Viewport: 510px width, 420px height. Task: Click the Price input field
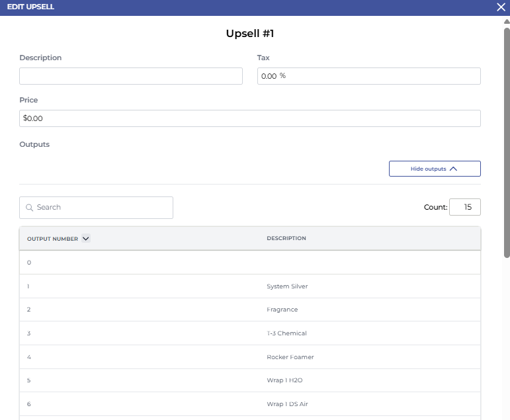[x=250, y=118]
